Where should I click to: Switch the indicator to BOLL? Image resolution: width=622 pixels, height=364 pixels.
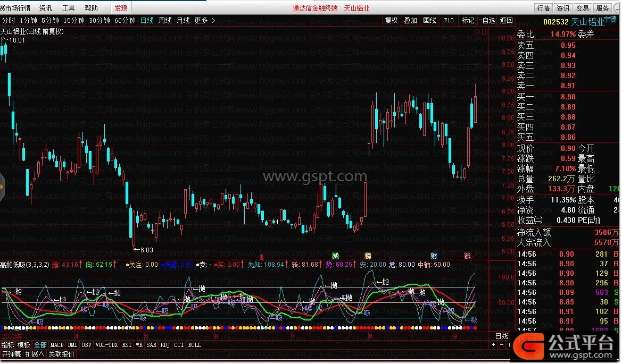(x=194, y=345)
